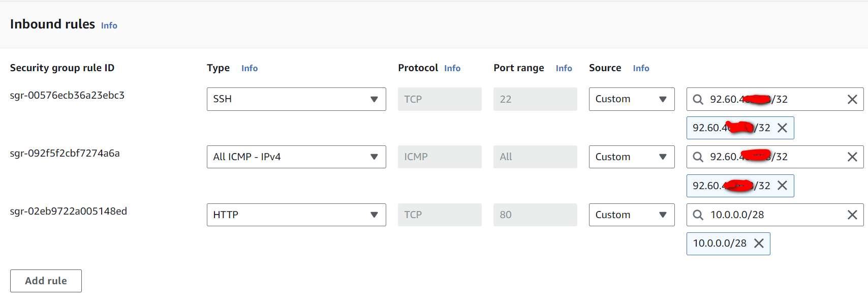Open Info link beside Type column
This screenshot has height=301, width=868.
(249, 68)
